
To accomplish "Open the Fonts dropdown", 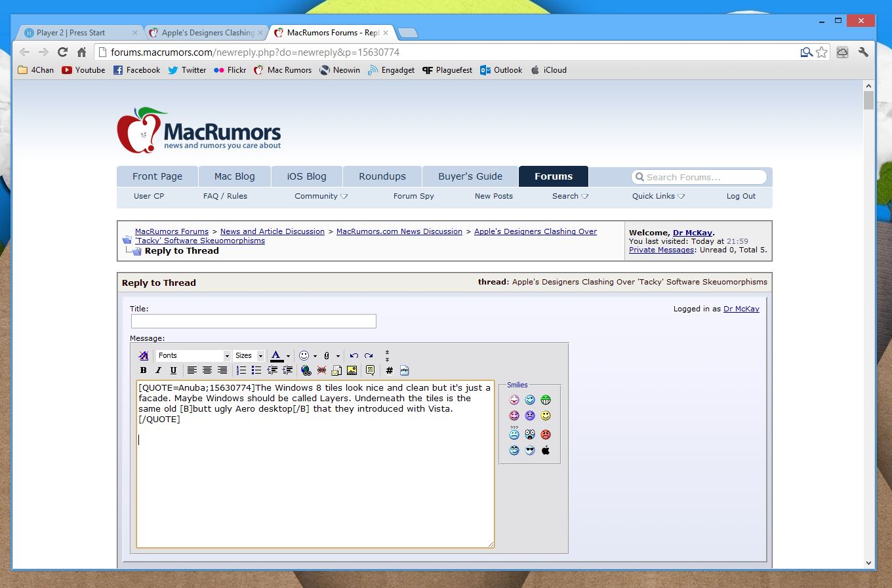I will [x=193, y=355].
